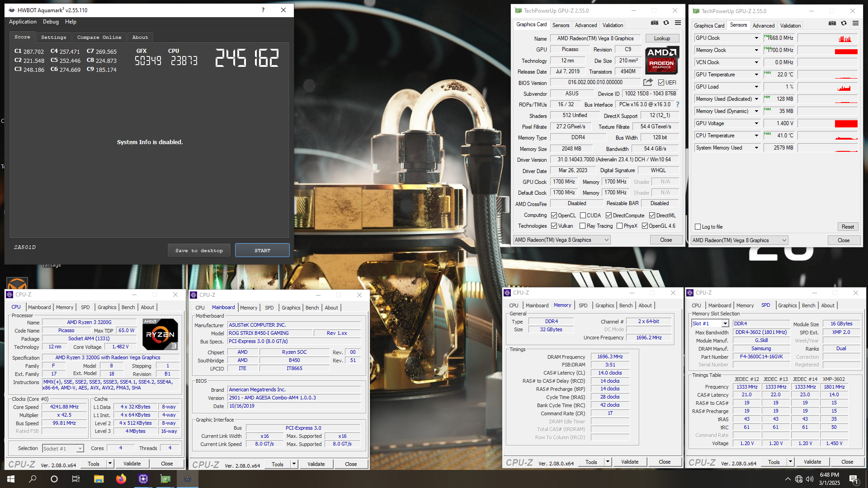Click the BIOS Version field in GPU-Z
This screenshot has height=488, width=868.
[595, 82]
